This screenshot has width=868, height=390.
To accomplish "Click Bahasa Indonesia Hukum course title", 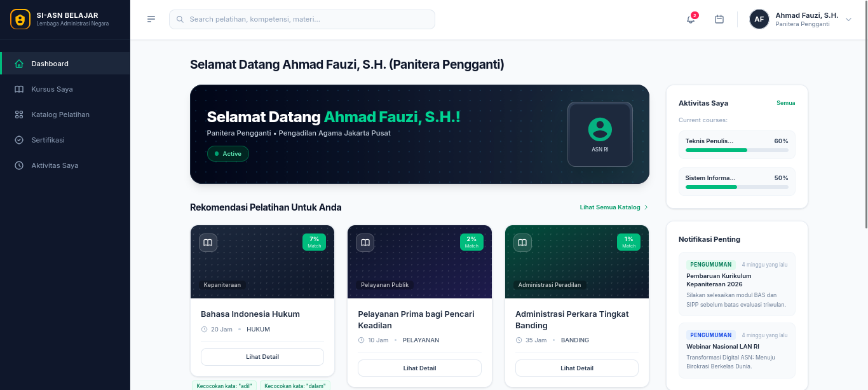I will pyautogui.click(x=250, y=314).
